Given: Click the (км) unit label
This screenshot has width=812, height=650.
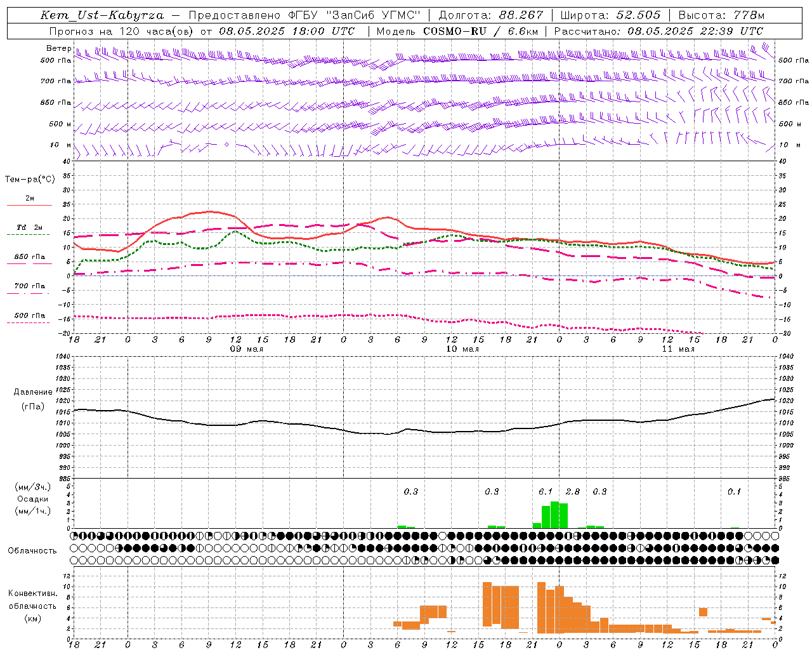Looking at the screenshot, I should (x=33, y=618).
